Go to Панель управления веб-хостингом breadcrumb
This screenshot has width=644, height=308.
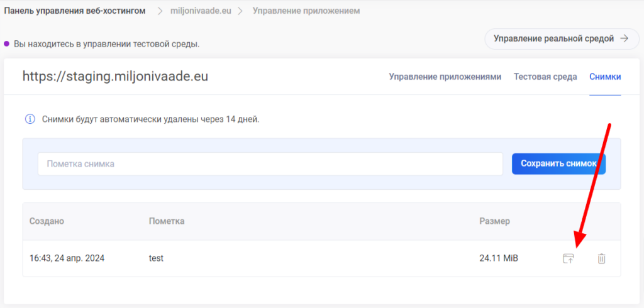pyautogui.click(x=75, y=11)
